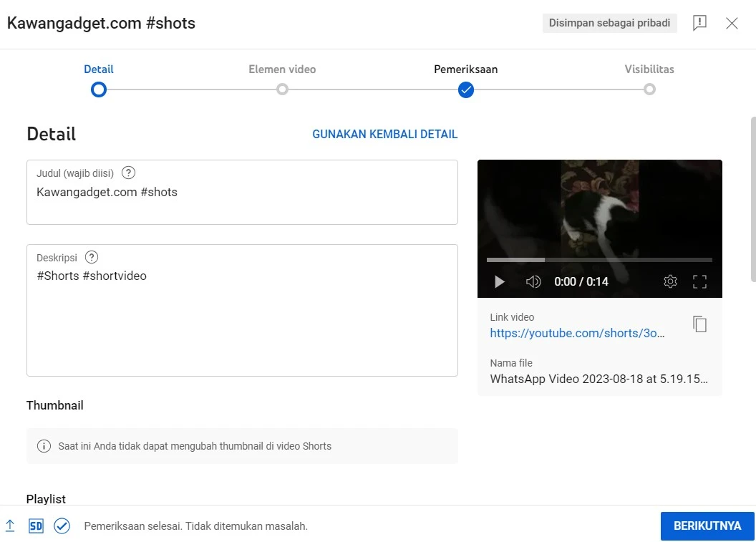Image resolution: width=756 pixels, height=542 pixels.
Task: Click the upload status arrow icon
Action: [x=10, y=526]
